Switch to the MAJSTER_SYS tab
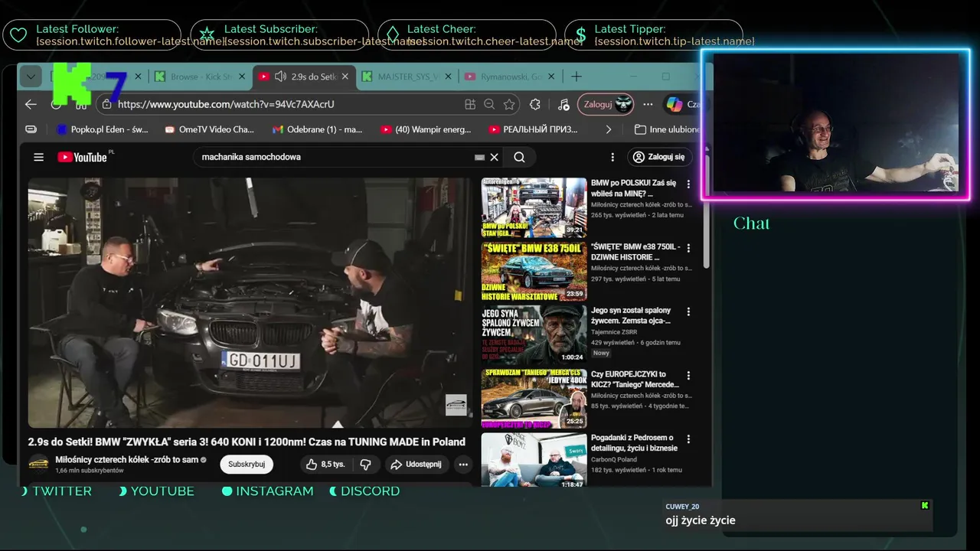The image size is (980, 551). click(408, 77)
